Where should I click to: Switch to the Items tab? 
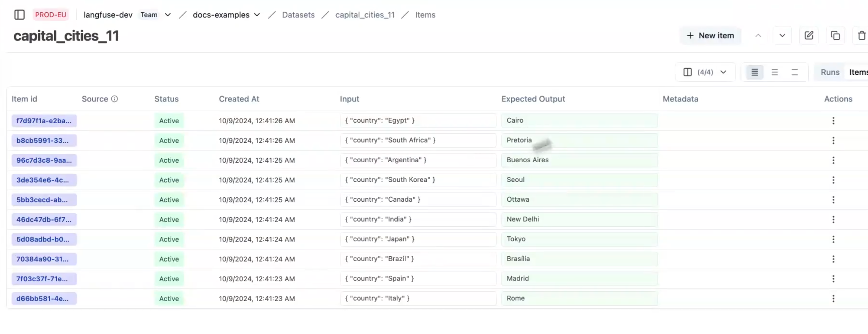858,72
